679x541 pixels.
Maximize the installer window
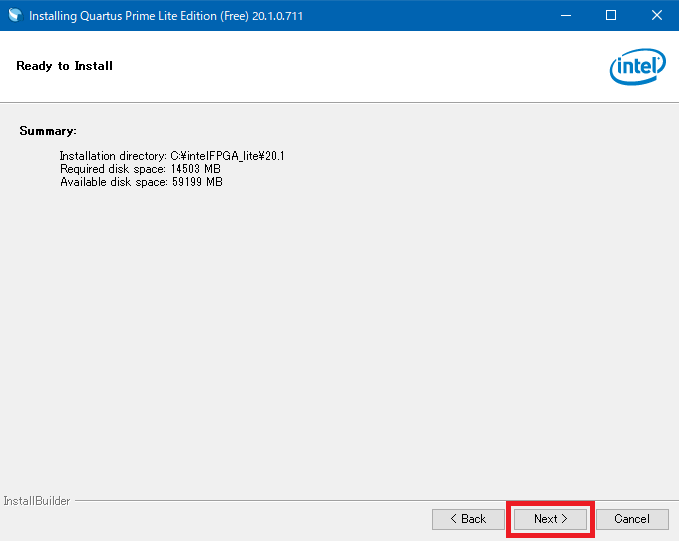point(610,16)
